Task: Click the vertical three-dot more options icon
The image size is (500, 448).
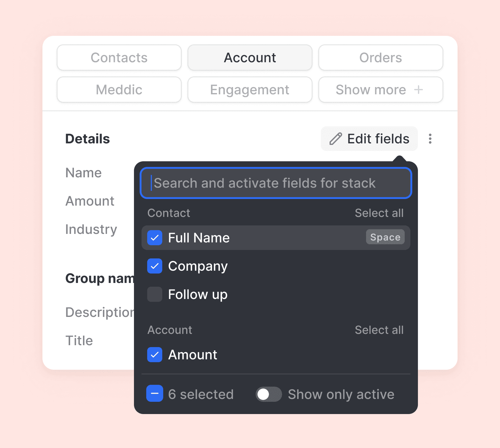Action: [430, 139]
